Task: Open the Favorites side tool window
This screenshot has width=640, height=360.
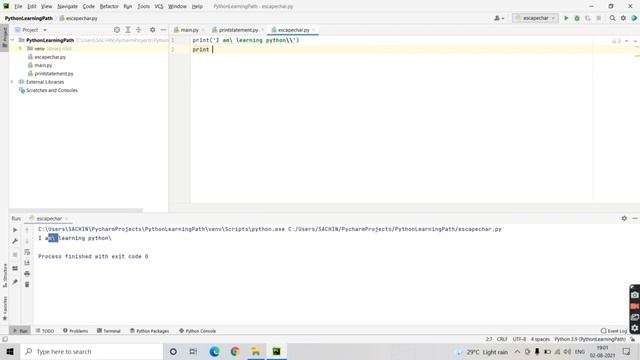Action: [x=5, y=308]
